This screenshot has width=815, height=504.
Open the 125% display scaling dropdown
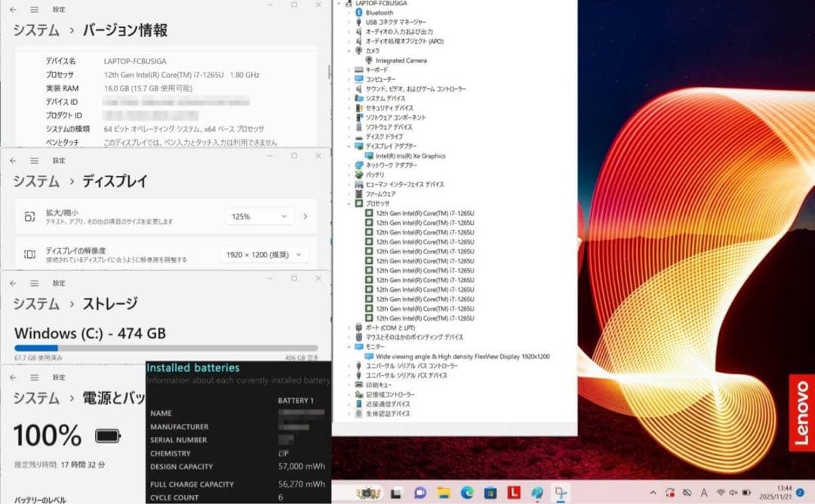(x=259, y=217)
